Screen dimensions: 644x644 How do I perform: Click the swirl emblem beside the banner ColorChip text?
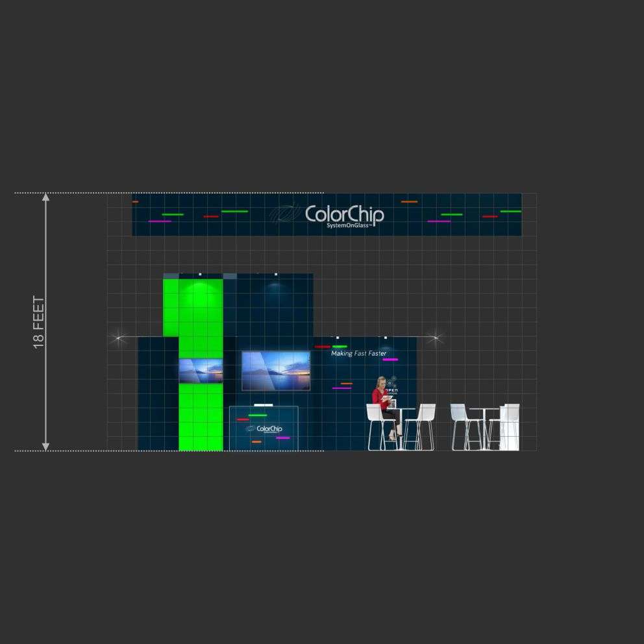pyautogui.click(x=283, y=213)
